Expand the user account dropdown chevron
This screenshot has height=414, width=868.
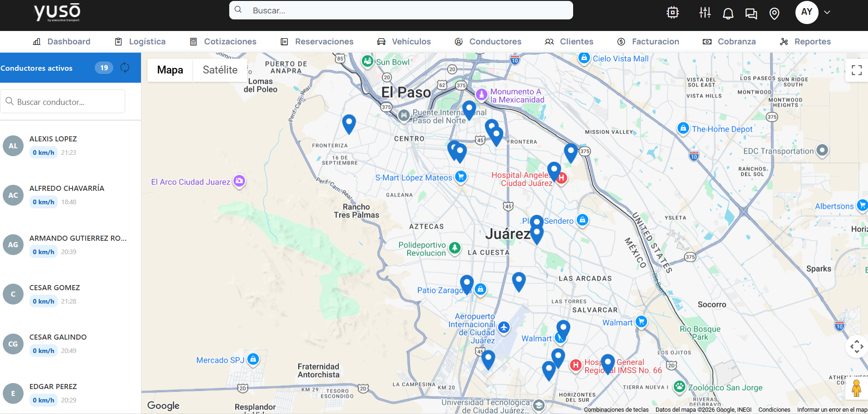(827, 12)
